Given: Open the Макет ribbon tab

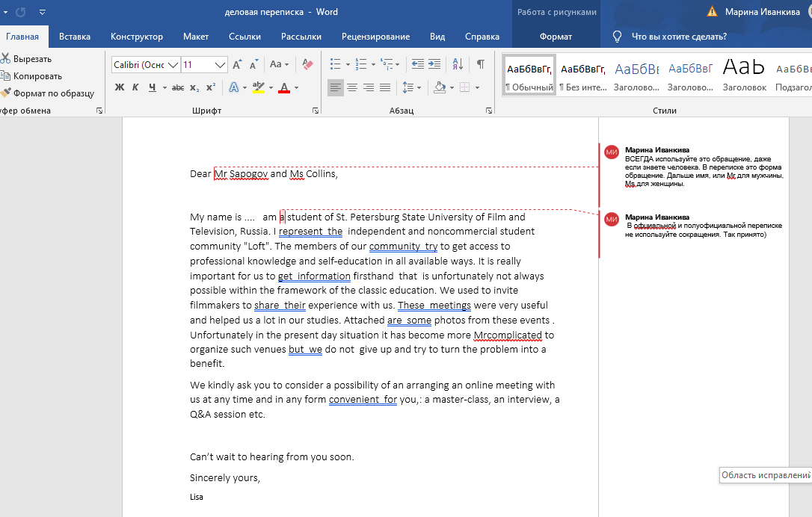Looking at the screenshot, I should [196, 37].
